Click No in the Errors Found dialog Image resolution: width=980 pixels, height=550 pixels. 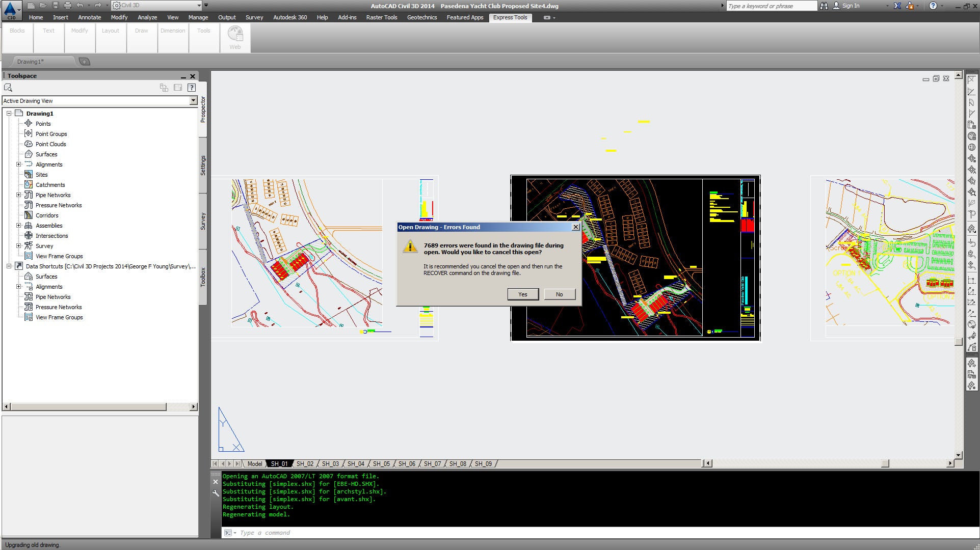coord(559,294)
